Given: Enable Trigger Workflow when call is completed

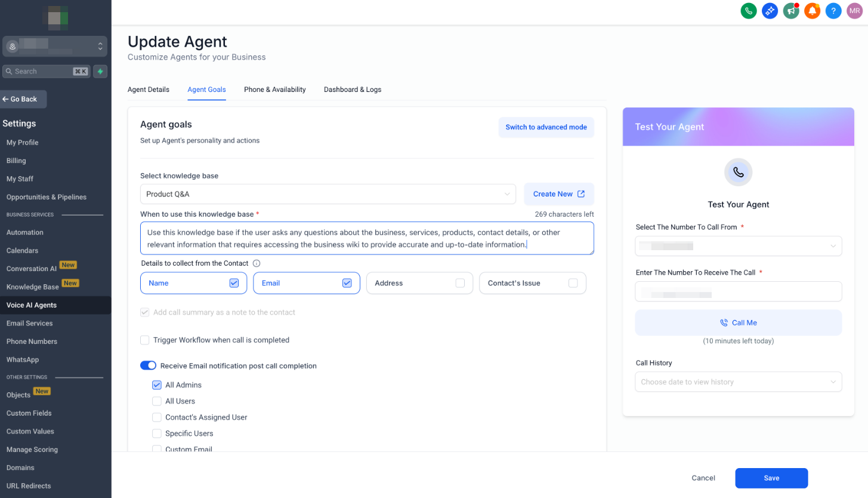Looking at the screenshot, I should [x=145, y=340].
